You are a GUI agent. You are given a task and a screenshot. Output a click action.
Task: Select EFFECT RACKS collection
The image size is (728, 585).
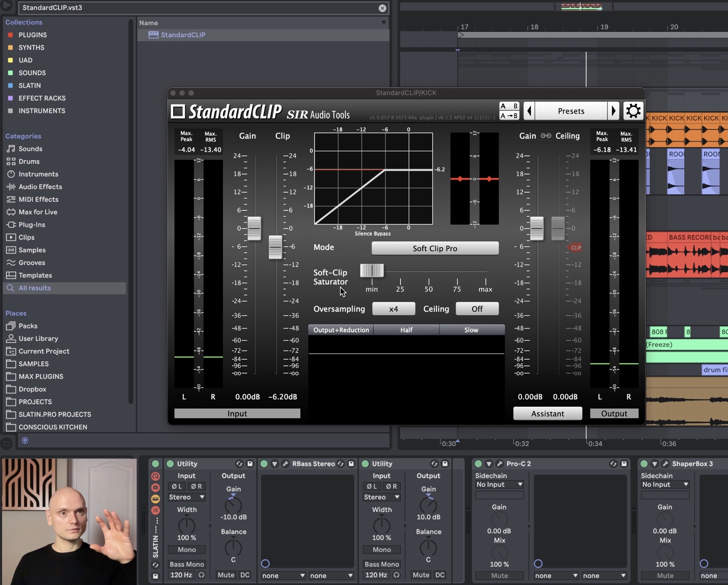(x=42, y=98)
